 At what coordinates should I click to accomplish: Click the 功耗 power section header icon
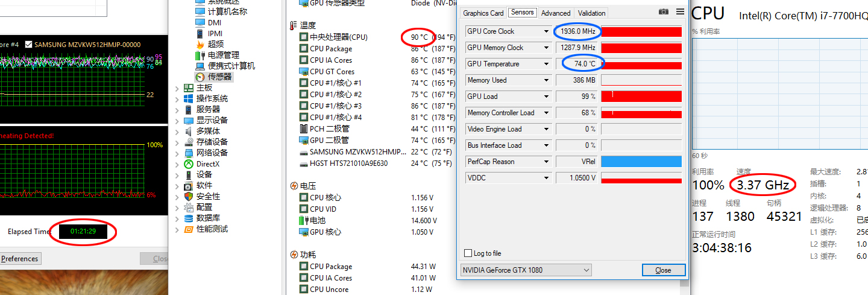pyautogui.click(x=294, y=255)
